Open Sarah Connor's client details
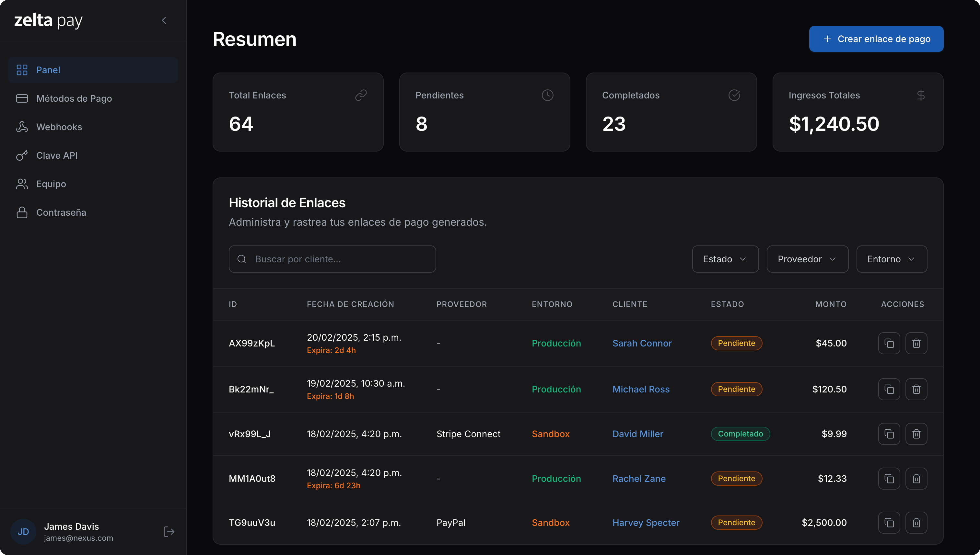980x555 pixels. point(642,343)
